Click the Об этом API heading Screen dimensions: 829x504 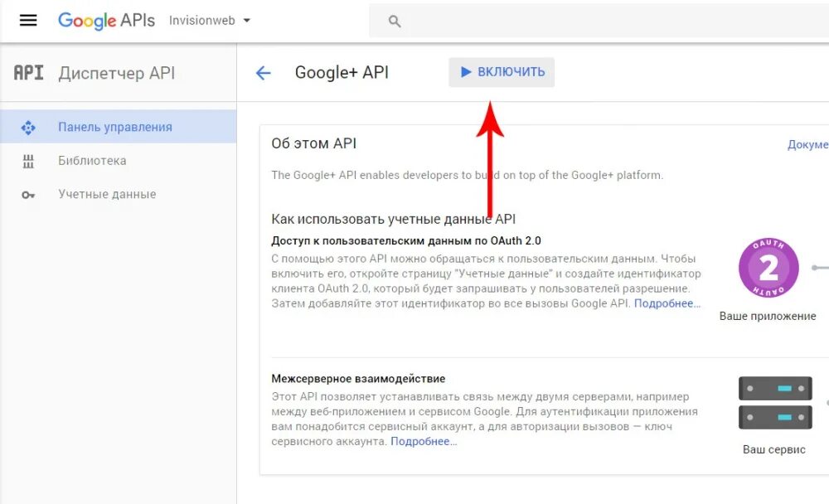pos(314,143)
